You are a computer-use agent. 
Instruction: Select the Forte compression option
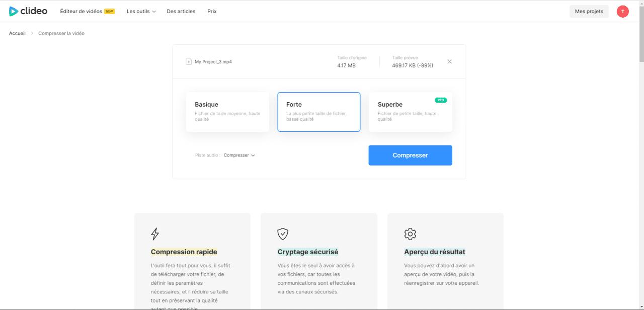pos(319,112)
